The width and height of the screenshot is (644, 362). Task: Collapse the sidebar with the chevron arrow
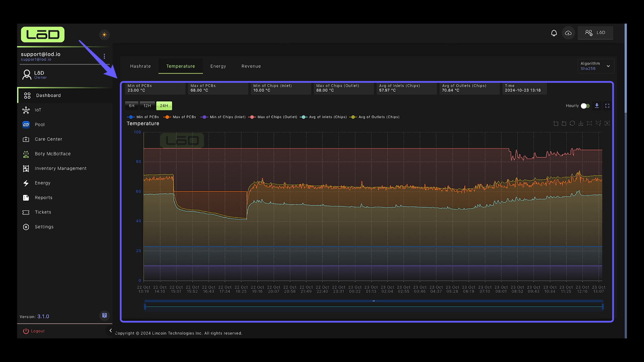[x=111, y=330]
